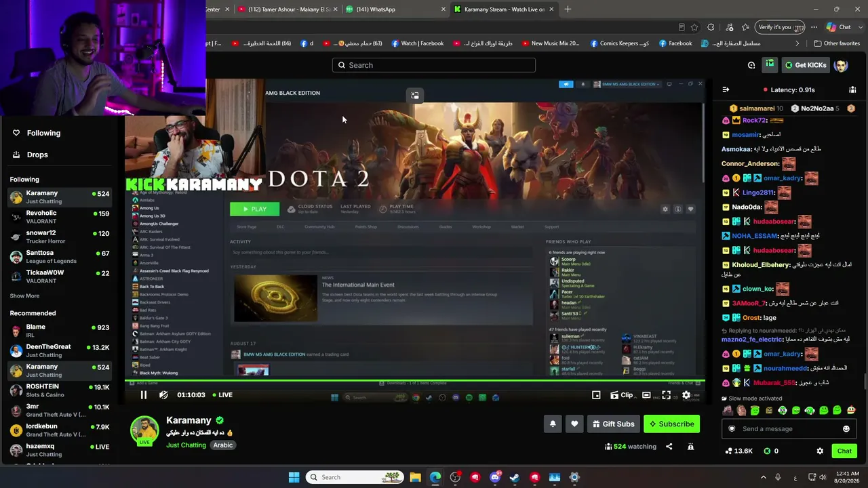Screen dimensions: 868x488
Task: Open snowar12's Trucker Horror stream
Action: click(x=60, y=237)
